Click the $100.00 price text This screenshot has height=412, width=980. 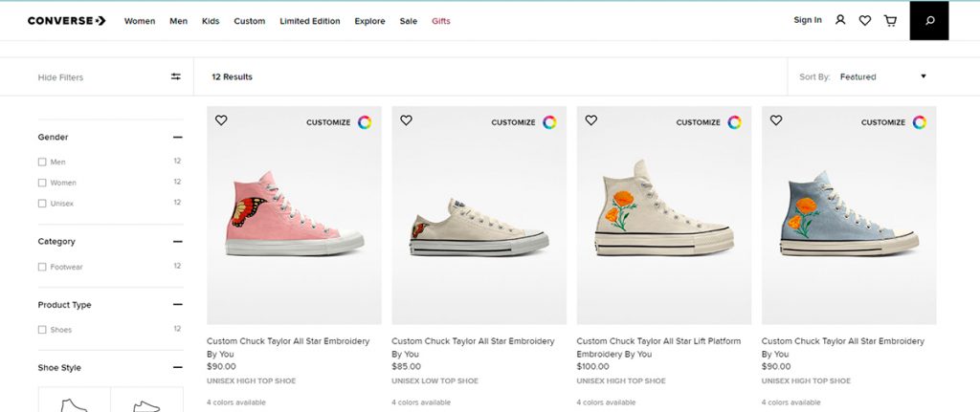coord(592,366)
